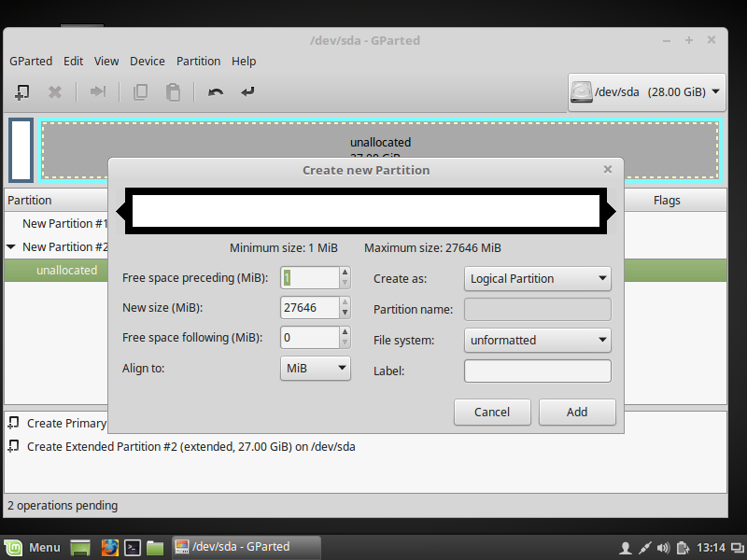The width and height of the screenshot is (747, 560).
Task: Open the Help menu
Action: (244, 62)
